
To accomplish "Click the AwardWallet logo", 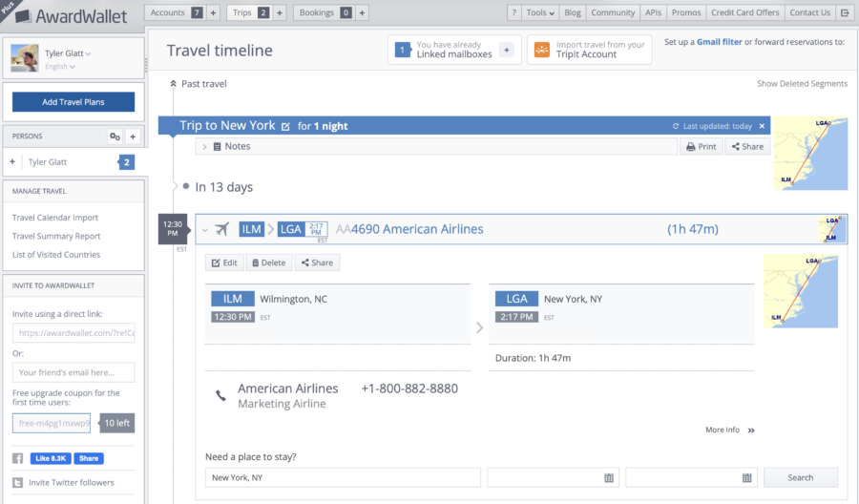I will (72, 16).
